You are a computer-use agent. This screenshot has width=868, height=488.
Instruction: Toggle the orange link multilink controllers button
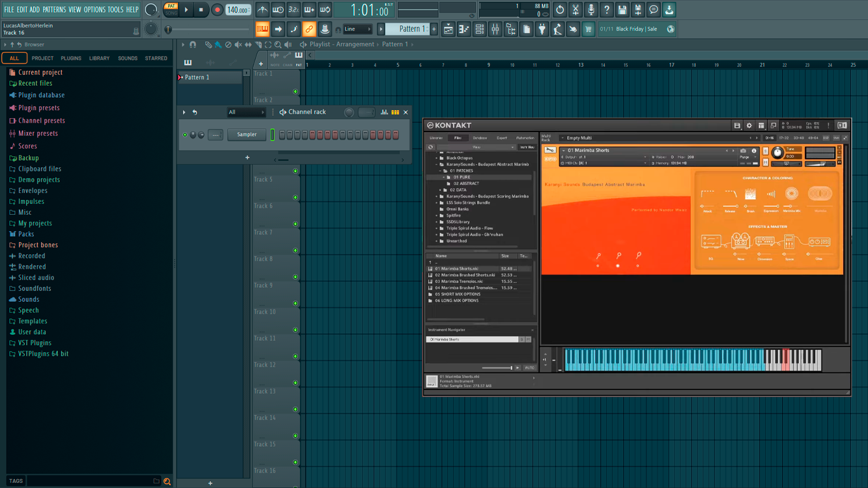coord(309,29)
